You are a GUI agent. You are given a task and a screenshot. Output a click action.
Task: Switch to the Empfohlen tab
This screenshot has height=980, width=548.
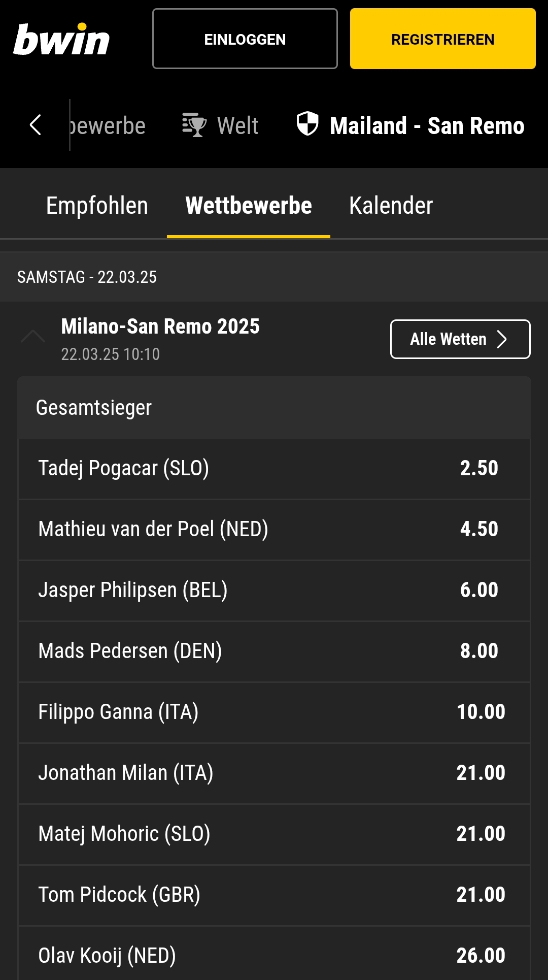97,206
